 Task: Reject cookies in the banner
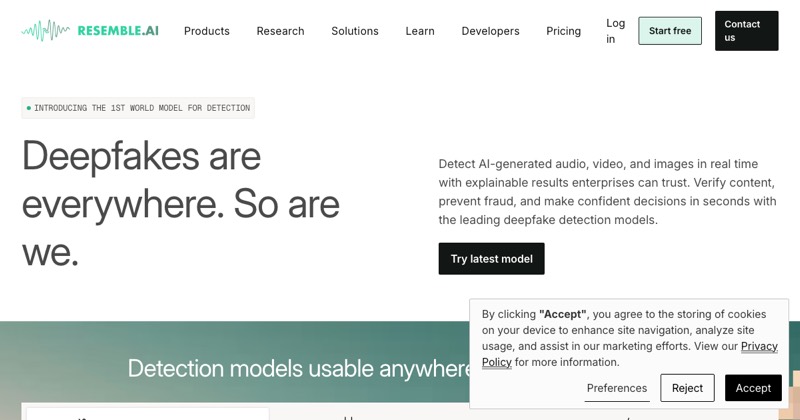click(x=687, y=388)
